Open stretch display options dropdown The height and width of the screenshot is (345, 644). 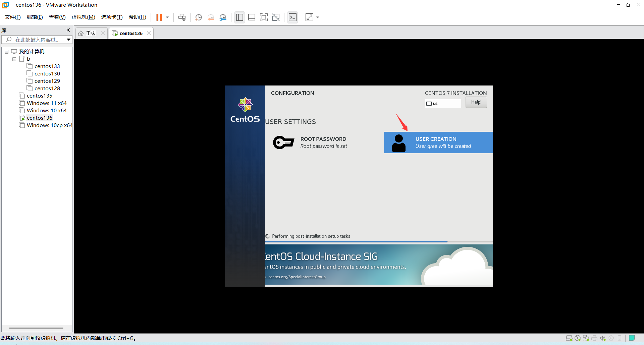318,17
